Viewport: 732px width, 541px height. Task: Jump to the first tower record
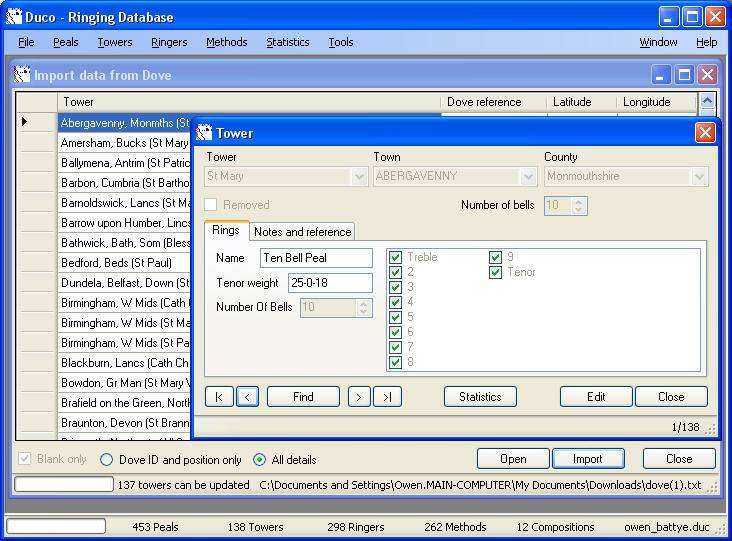coord(219,397)
